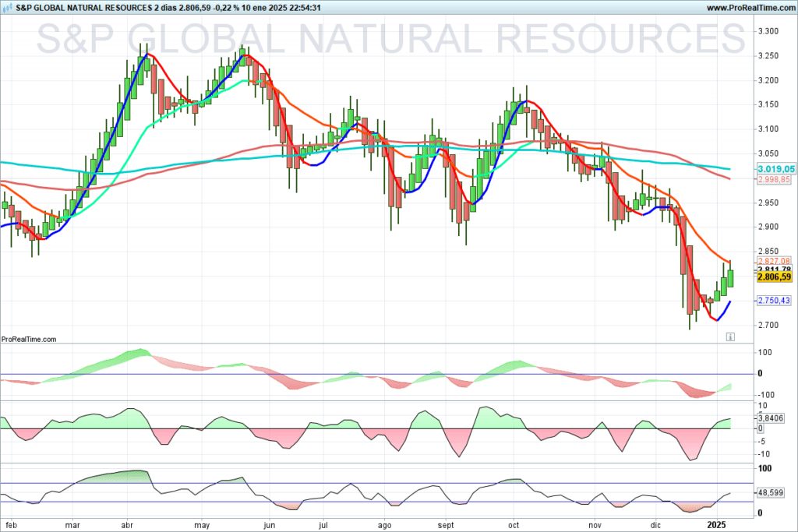Screen dimensions: 798x532
Task: Click the 3.100 price axis label
Action: [x=768, y=129]
